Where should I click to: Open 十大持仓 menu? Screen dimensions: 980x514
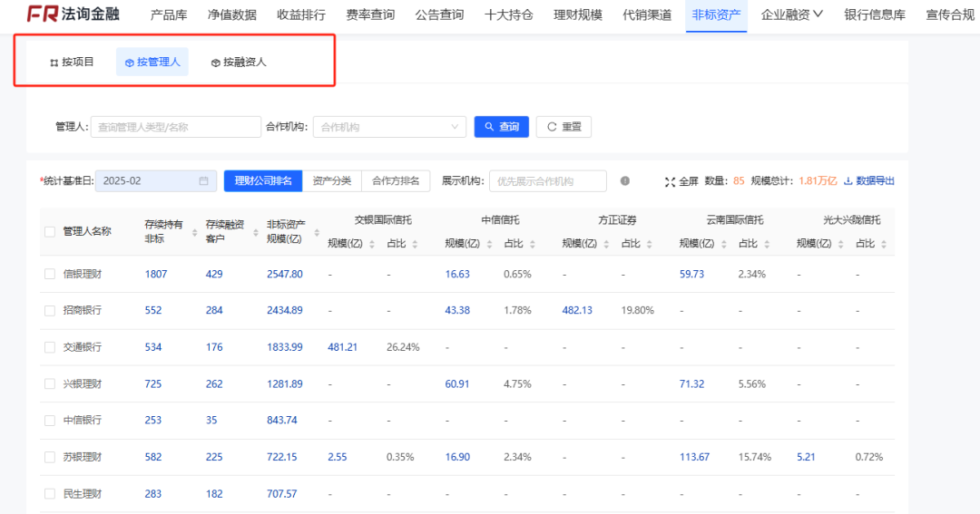point(509,15)
